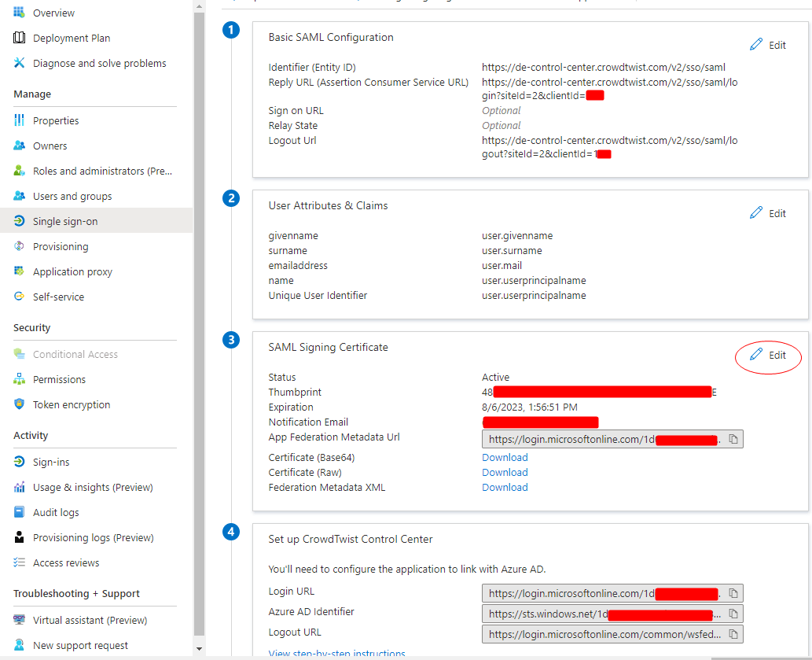The image size is (812, 660).
Task: Click the Active status value
Action: click(x=495, y=377)
